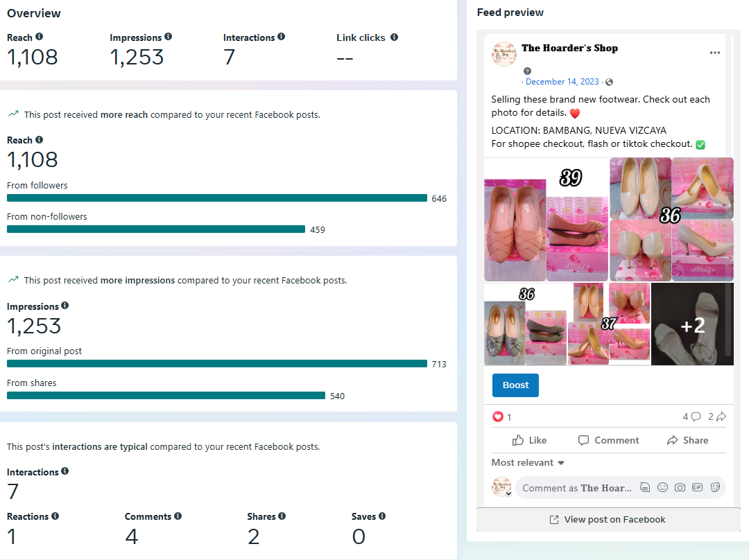This screenshot has height=560, width=749.
Task: Click View post on Facebook
Action: (608, 520)
